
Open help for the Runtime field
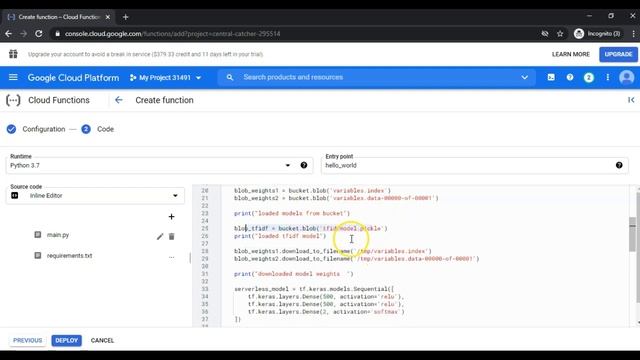pyautogui.click(x=304, y=165)
